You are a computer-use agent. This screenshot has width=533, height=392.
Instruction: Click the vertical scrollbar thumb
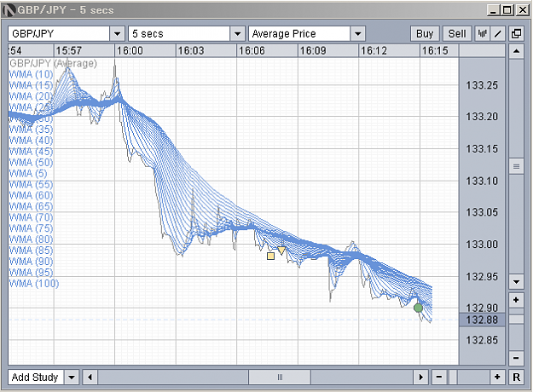[x=516, y=166]
